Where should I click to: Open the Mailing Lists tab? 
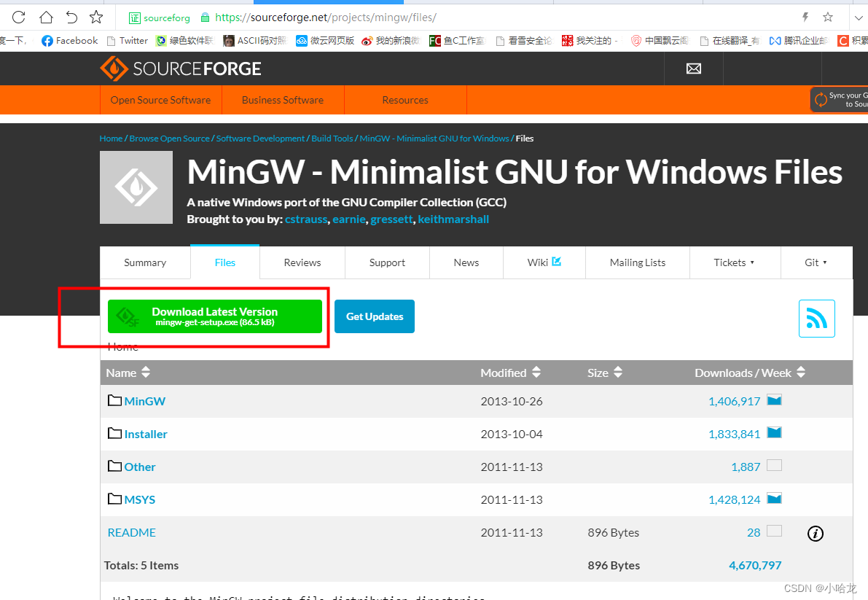[x=638, y=262]
